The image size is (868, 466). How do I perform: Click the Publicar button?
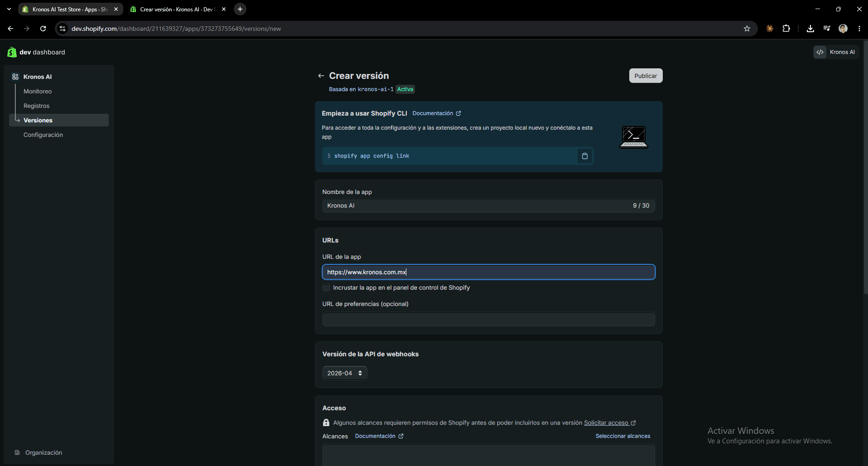point(646,76)
